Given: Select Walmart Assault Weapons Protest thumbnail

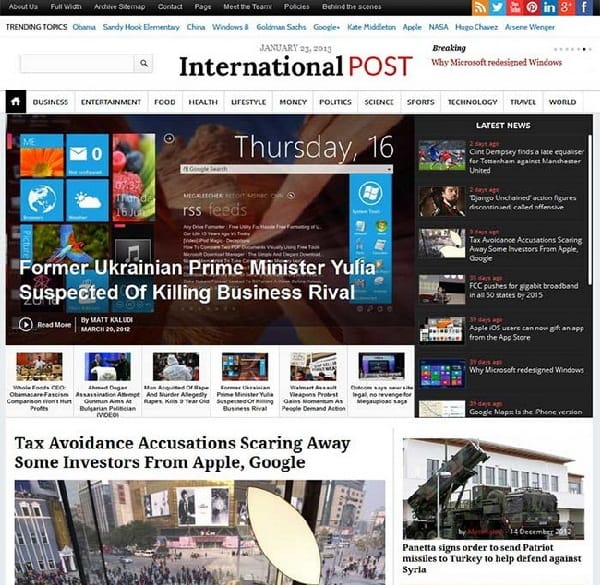Looking at the screenshot, I should point(313,366).
